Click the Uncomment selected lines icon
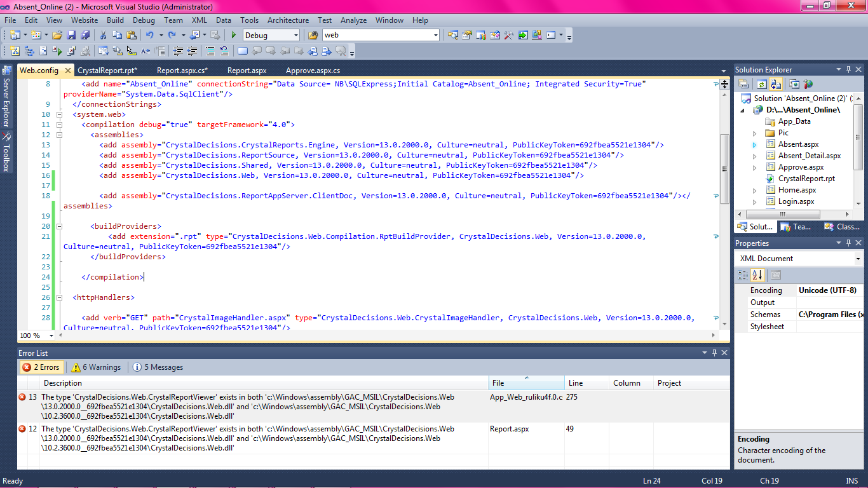The height and width of the screenshot is (488, 868). click(224, 51)
